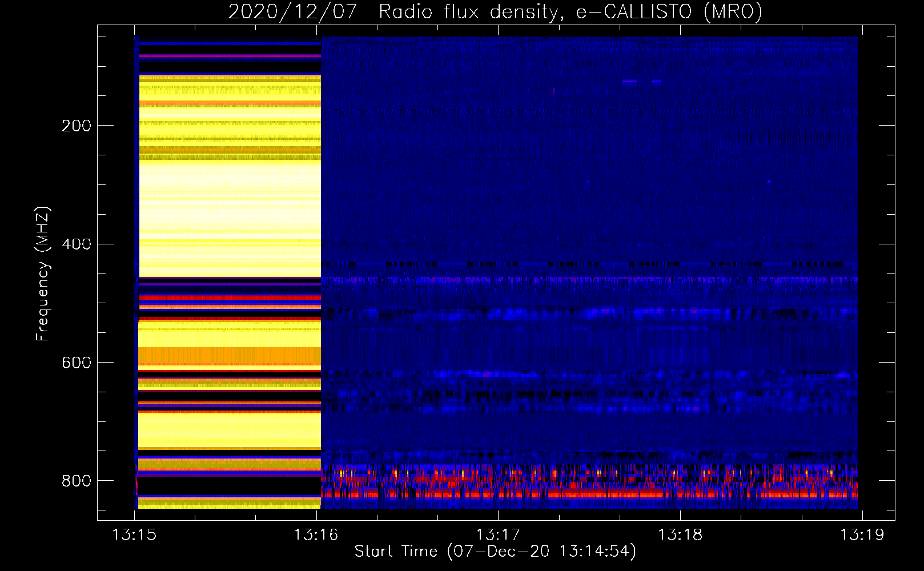Image resolution: width=924 pixels, height=571 pixels.
Task: Click the 13:17 time tick label
Action: (498, 534)
